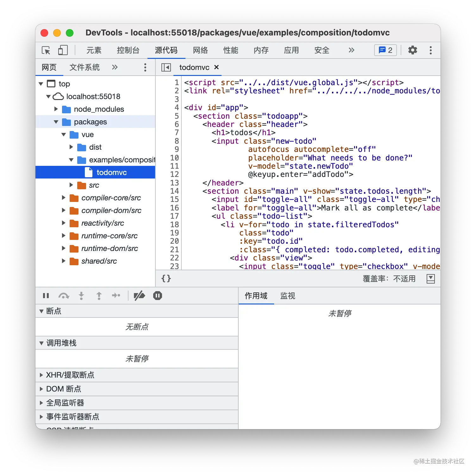Collapse the packages folder arrow
The height and width of the screenshot is (476, 476).
tap(56, 122)
